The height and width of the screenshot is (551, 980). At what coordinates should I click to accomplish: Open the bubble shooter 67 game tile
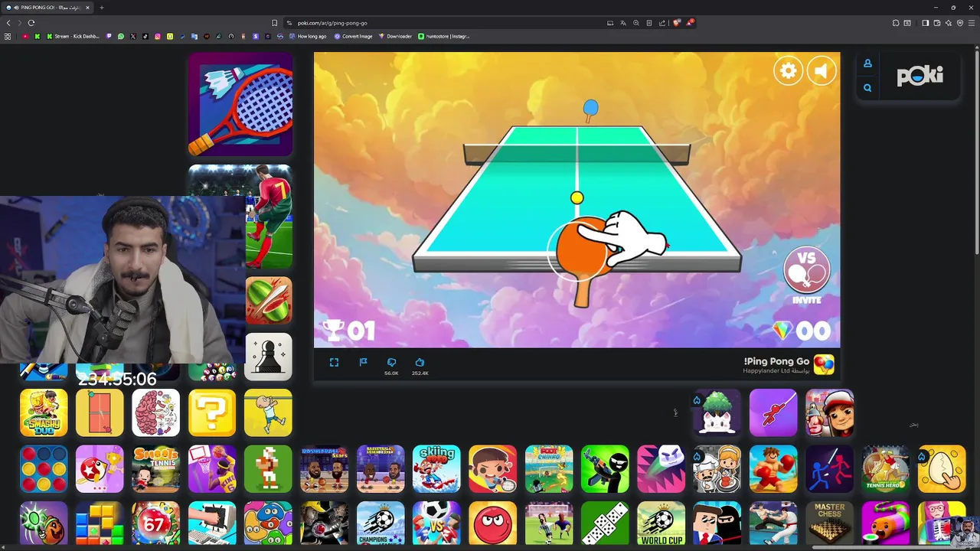click(x=155, y=524)
